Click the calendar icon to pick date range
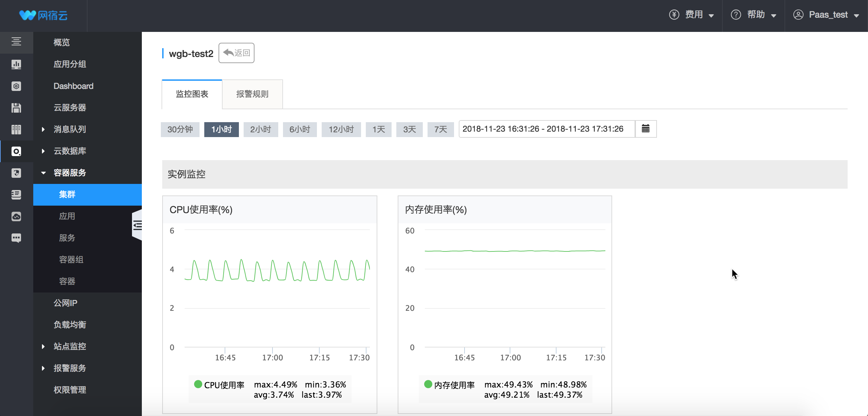This screenshot has width=868, height=416. pyautogui.click(x=646, y=128)
